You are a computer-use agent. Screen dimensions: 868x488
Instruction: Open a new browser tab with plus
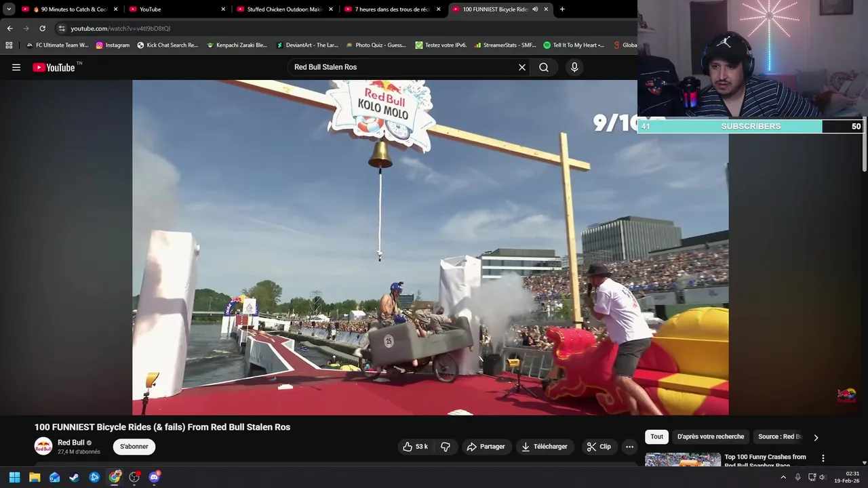coord(562,9)
